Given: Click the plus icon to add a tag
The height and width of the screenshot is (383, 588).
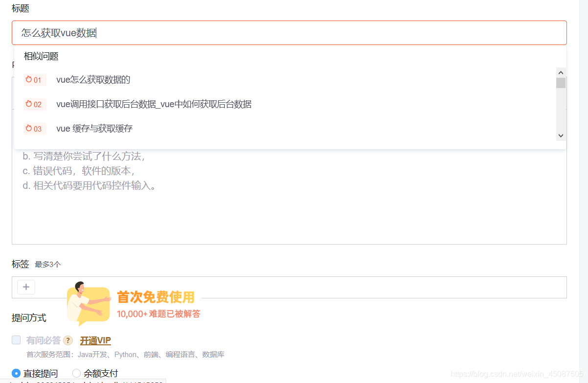Looking at the screenshot, I should [26, 287].
